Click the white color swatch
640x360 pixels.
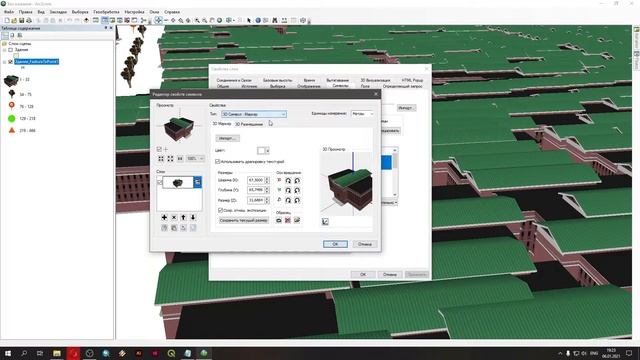point(261,151)
